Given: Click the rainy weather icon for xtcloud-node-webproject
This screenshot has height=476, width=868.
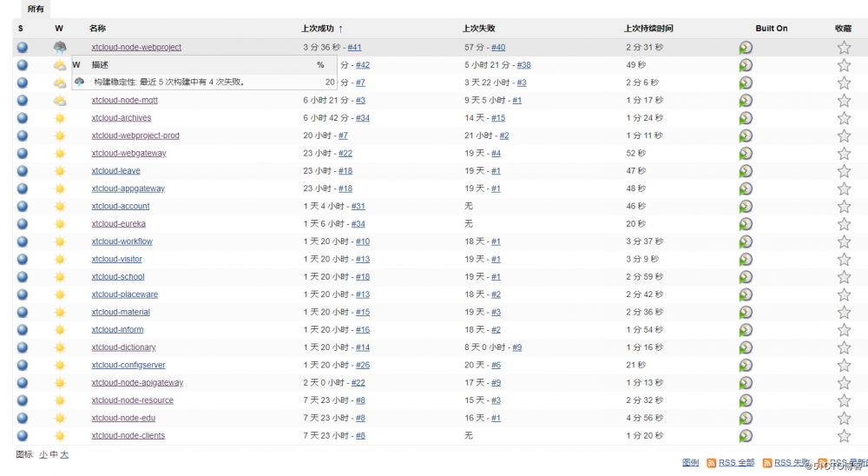Looking at the screenshot, I should tap(60, 47).
